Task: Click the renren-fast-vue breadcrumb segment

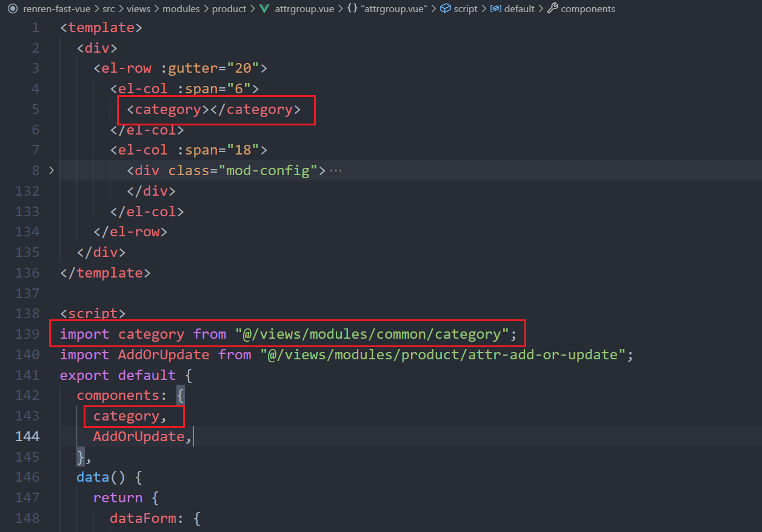Action: coord(56,8)
